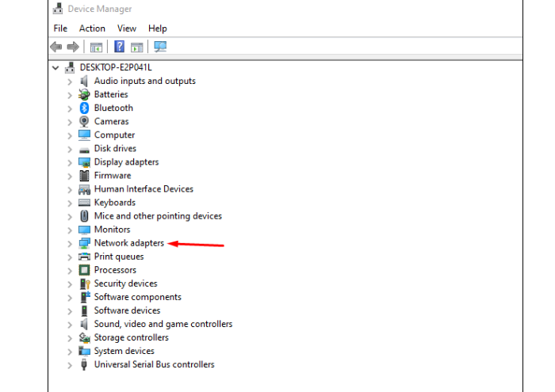Expand the Processors chevron

tap(70, 271)
